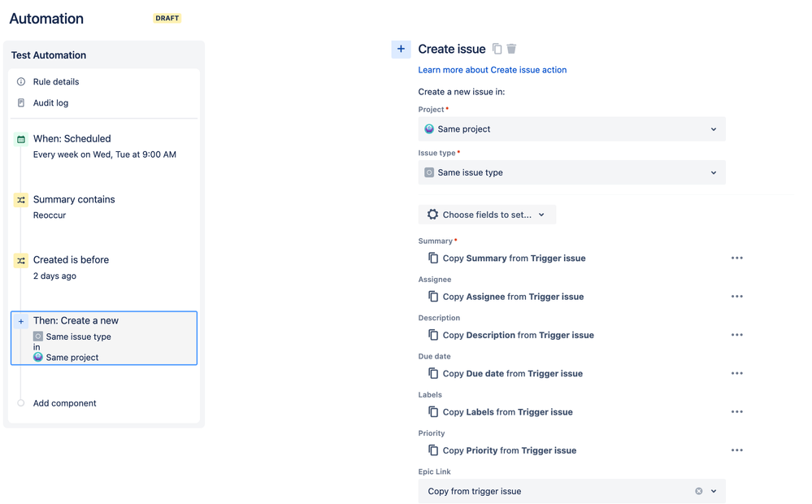Click the blue plus icon beside Create issue
The height and width of the screenshot is (504, 812).
401,50
